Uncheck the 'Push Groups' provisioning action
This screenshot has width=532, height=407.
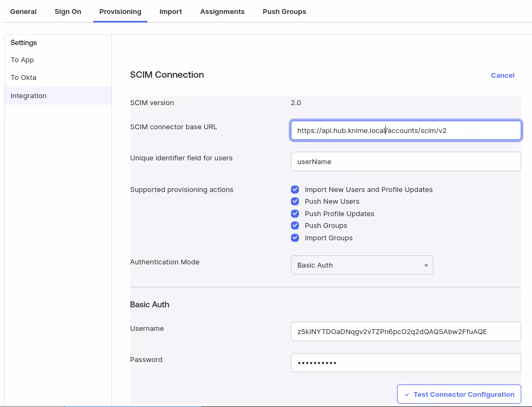tap(295, 225)
